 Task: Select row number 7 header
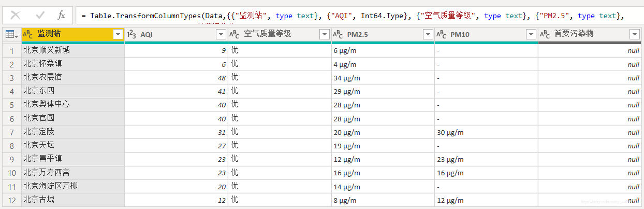point(11,132)
